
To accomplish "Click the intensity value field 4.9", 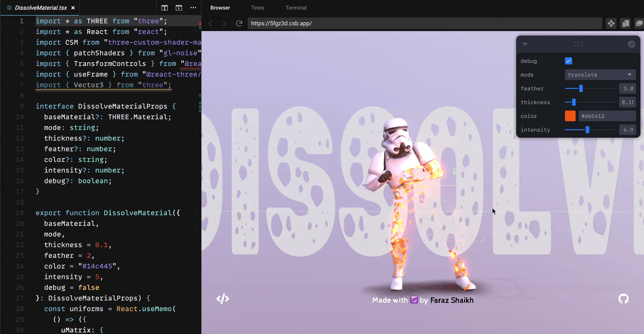I will (628, 130).
